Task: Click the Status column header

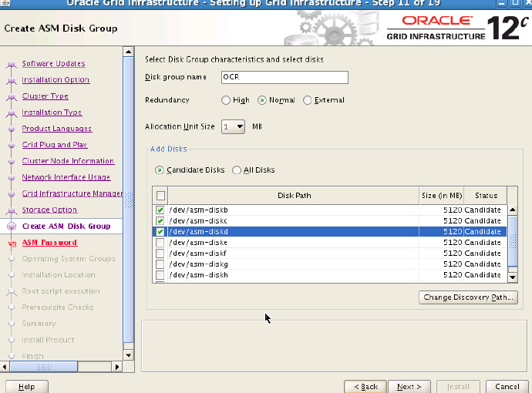Action: point(486,196)
